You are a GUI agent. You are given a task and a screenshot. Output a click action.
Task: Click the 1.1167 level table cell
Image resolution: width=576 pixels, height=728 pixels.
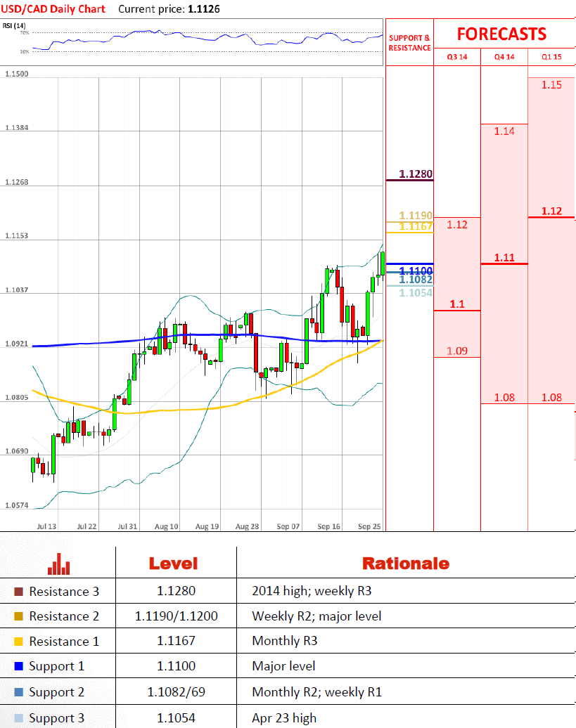coord(176,641)
